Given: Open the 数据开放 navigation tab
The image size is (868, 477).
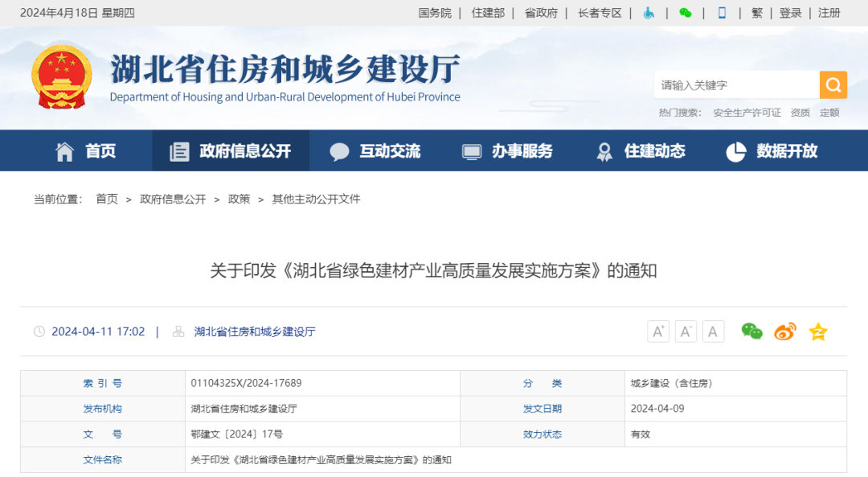Looking at the screenshot, I should coord(772,151).
